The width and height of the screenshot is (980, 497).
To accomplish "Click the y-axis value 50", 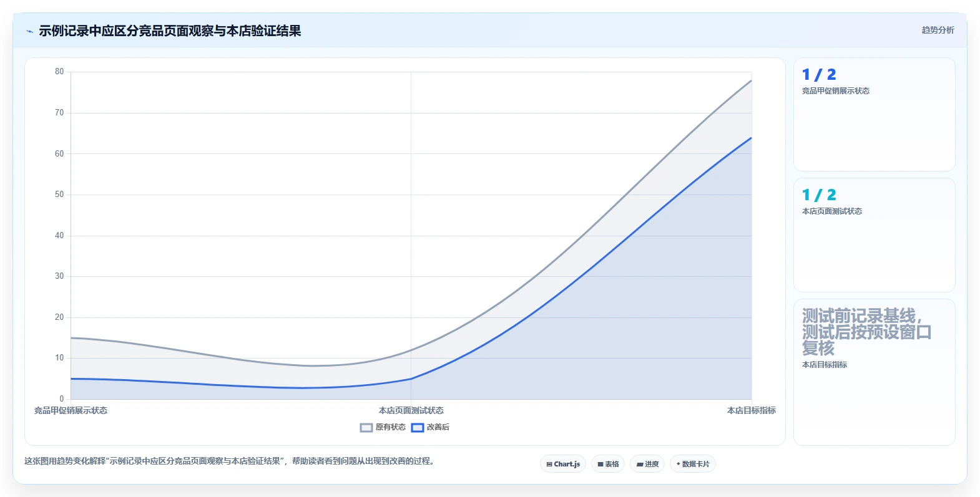I will [x=59, y=195].
